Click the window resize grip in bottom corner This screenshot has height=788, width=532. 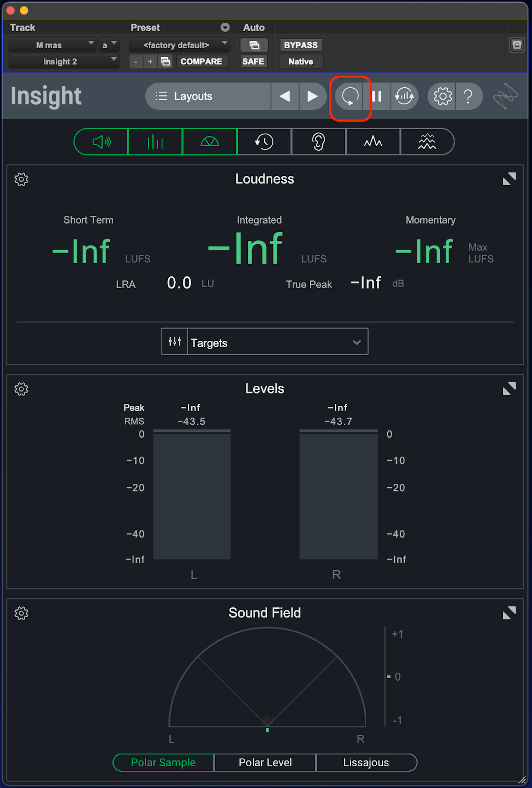(x=523, y=780)
